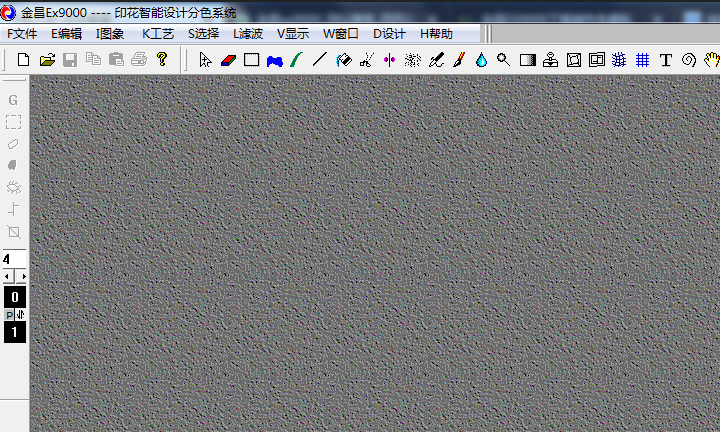Viewport: 720px width, 432px height.
Task: Save using the floppy disk icon
Action: (x=70, y=60)
